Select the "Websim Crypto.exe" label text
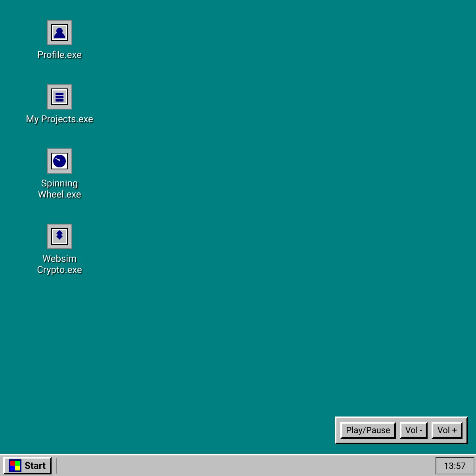Viewport: 476px width, 476px height. (59, 264)
